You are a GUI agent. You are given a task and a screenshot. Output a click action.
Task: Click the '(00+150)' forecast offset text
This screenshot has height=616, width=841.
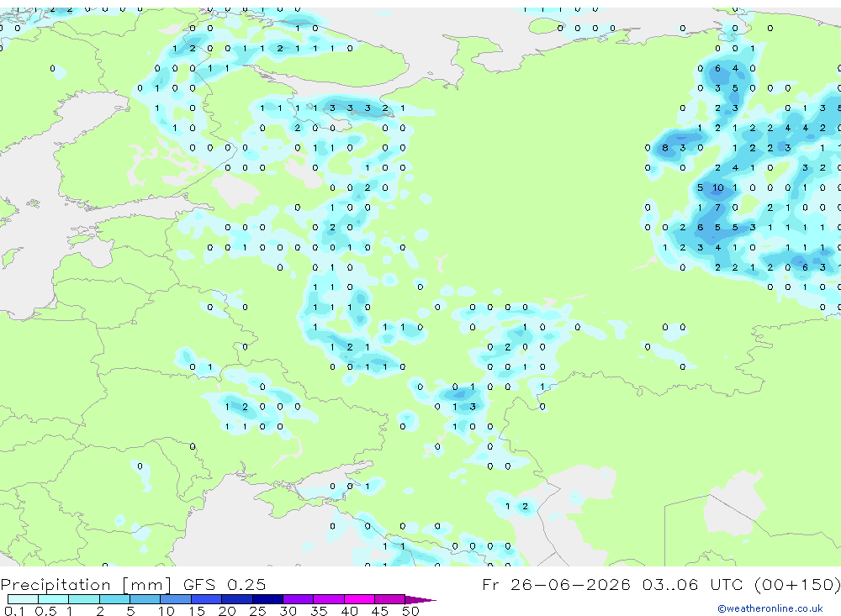coord(797,584)
